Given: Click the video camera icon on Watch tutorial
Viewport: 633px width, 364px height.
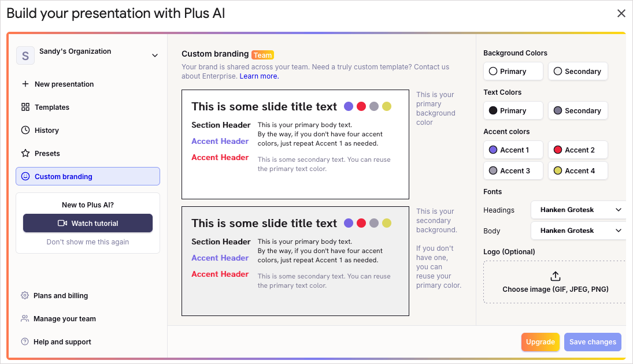Looking at the screenshot, I should click(62, 223).
